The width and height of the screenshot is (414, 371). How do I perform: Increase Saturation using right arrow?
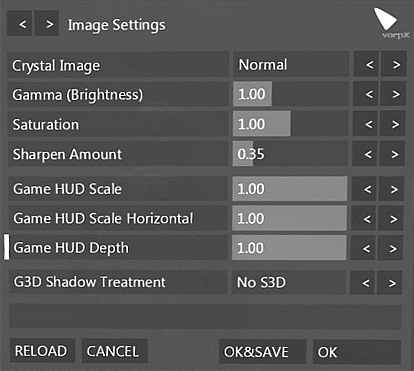tap(393, 124)
